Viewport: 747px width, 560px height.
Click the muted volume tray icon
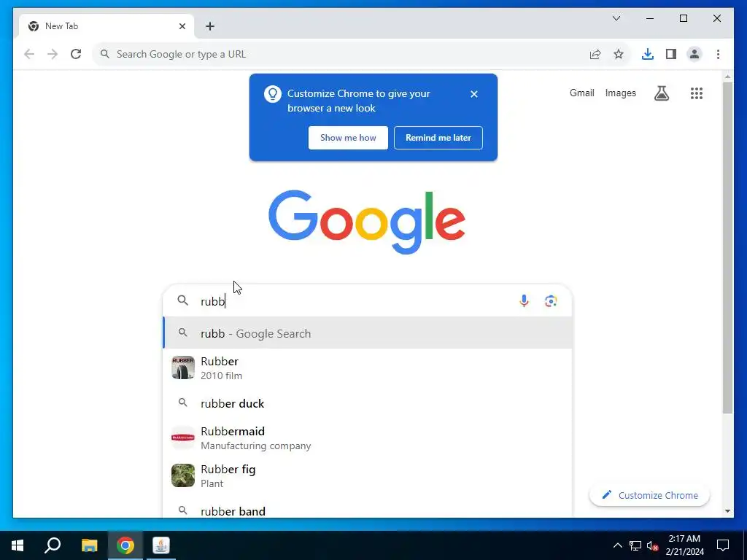652,545
